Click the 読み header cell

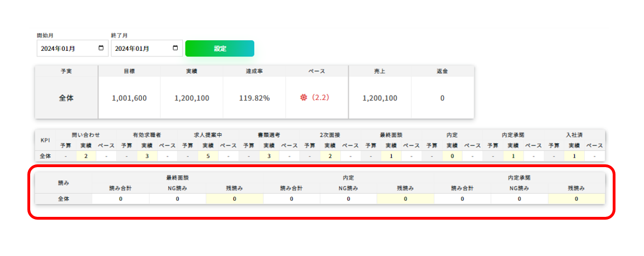pyautogui.click(x=63, y=183)
